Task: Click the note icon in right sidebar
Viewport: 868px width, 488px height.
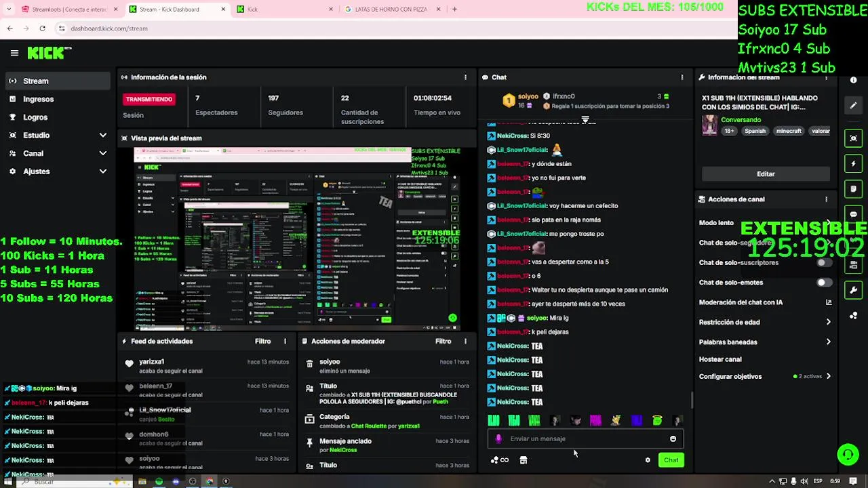Action: 854,188
